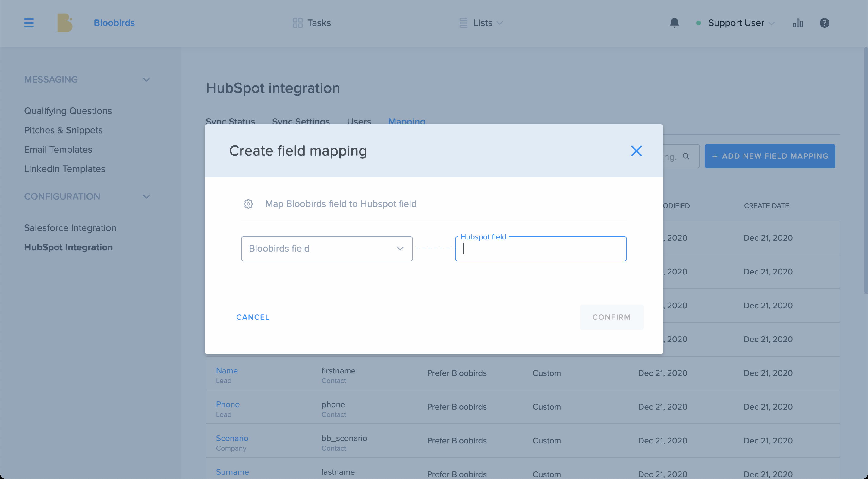Open Email Templates

coord(58,149)
